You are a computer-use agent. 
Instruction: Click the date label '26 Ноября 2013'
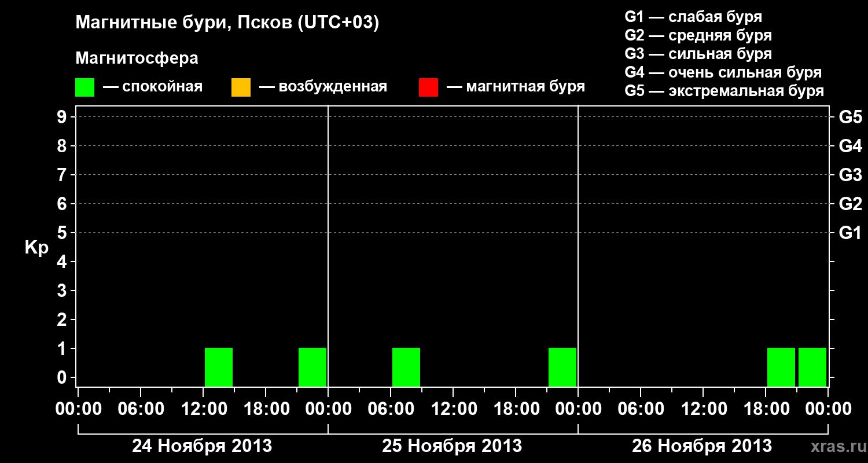[702, 446]
